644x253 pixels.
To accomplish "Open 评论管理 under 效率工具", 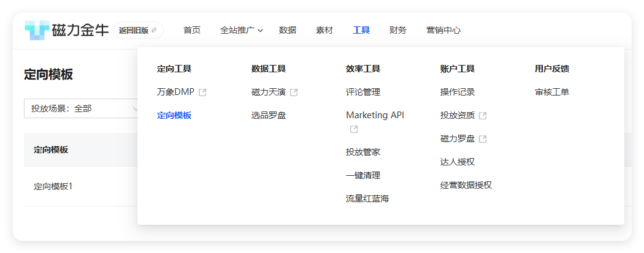I will pos(363,93).
